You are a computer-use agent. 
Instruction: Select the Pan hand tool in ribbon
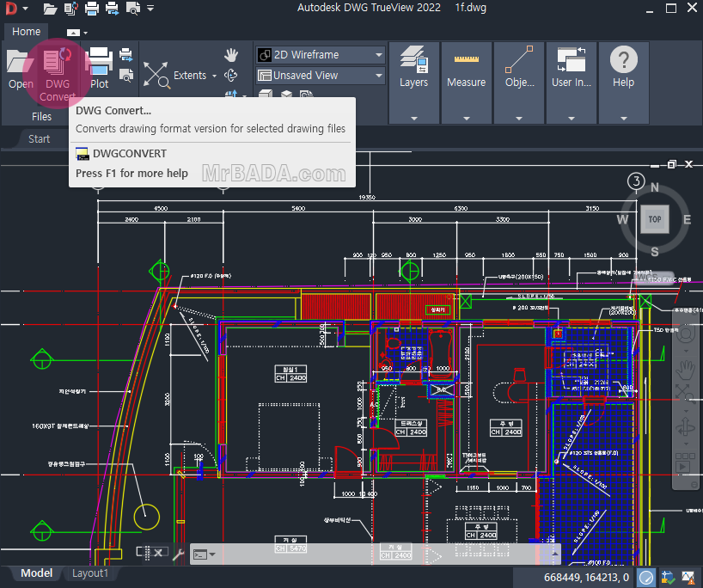[231, 55]
